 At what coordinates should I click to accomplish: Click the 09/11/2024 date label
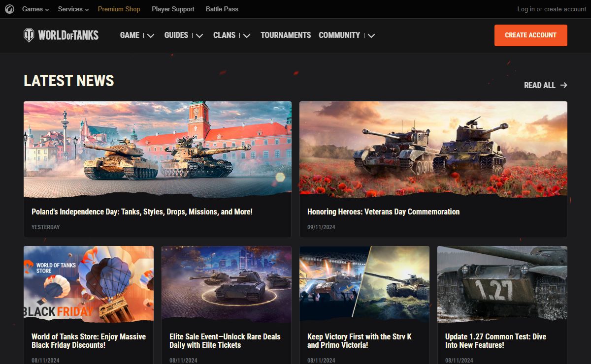(321, 227)
